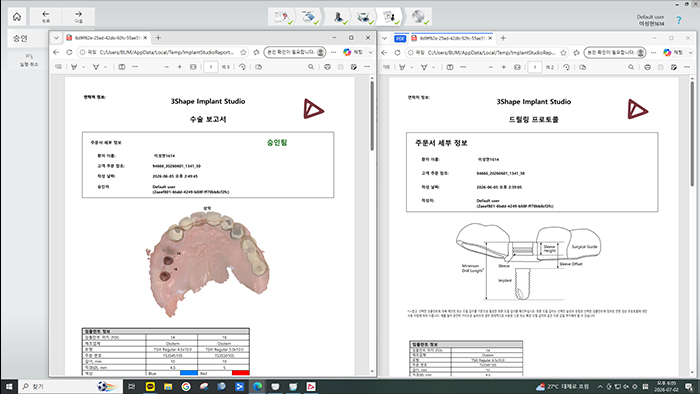Click the blue PDF badge in right browser
700x394 pixels.
pos(400,38)
